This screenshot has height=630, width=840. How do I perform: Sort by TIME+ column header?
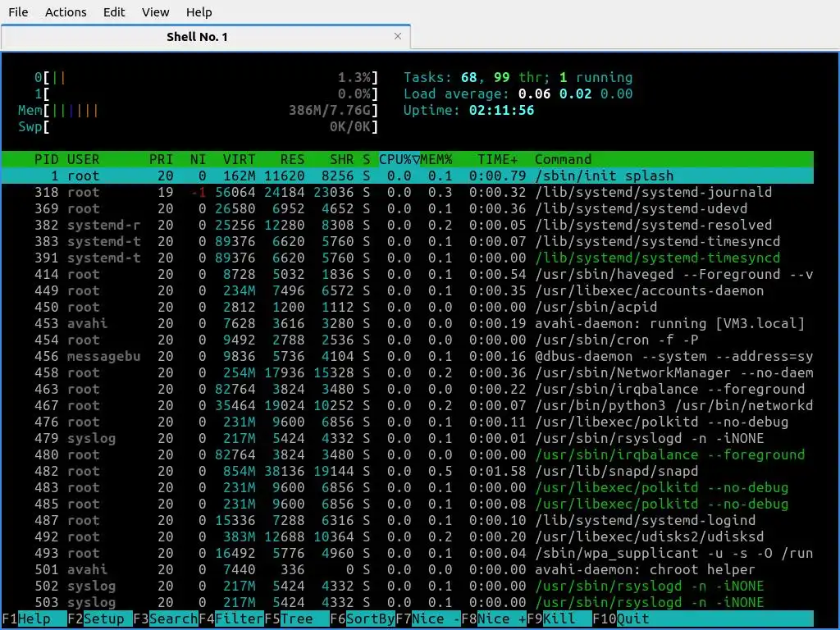[x=498, y=159]
